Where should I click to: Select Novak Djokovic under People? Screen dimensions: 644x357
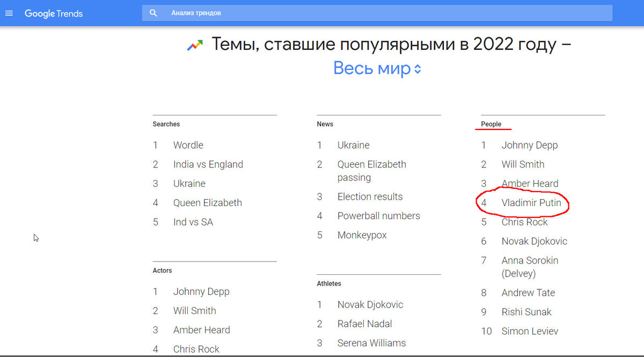click(x=535, y=242)
